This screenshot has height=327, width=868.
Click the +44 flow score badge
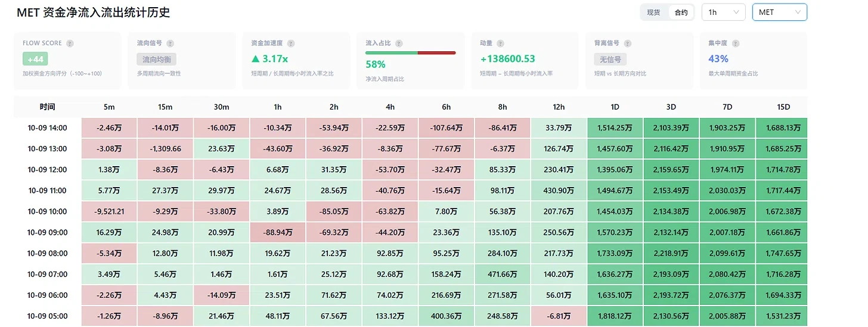tap(36, 59)
